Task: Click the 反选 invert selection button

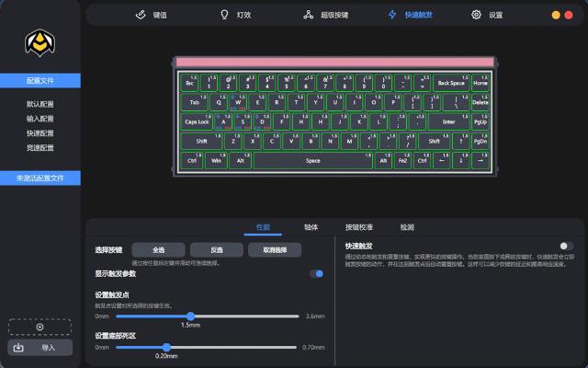Action: pos(217,250)
